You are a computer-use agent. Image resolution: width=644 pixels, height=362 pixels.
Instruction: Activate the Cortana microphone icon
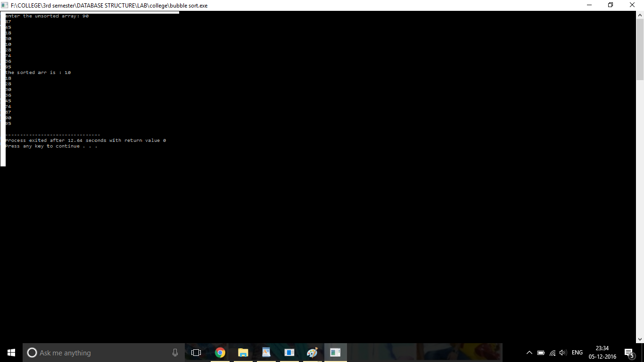point(175,353)
